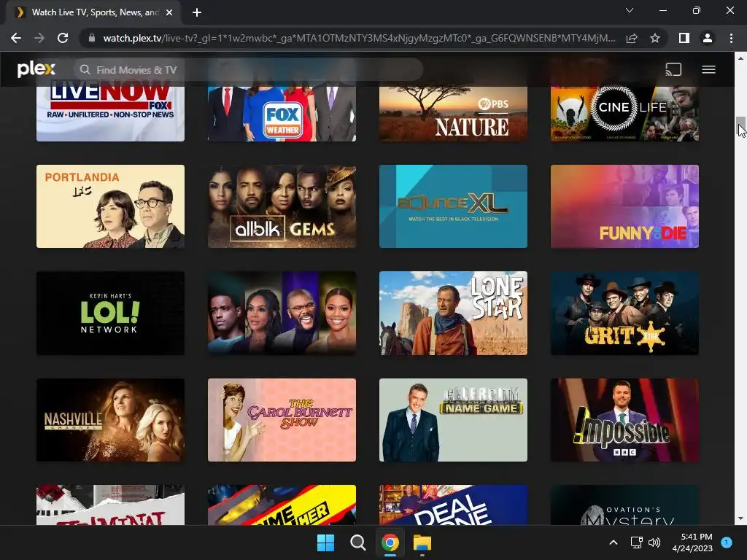Share this page icon in address bar
Screen dimensions: 747x560
632,38
